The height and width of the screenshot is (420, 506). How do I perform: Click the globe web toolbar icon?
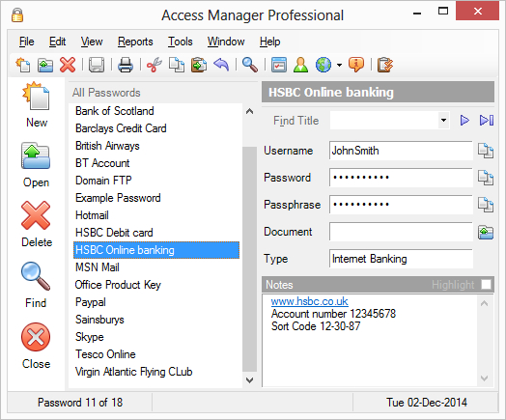(323, 65)
